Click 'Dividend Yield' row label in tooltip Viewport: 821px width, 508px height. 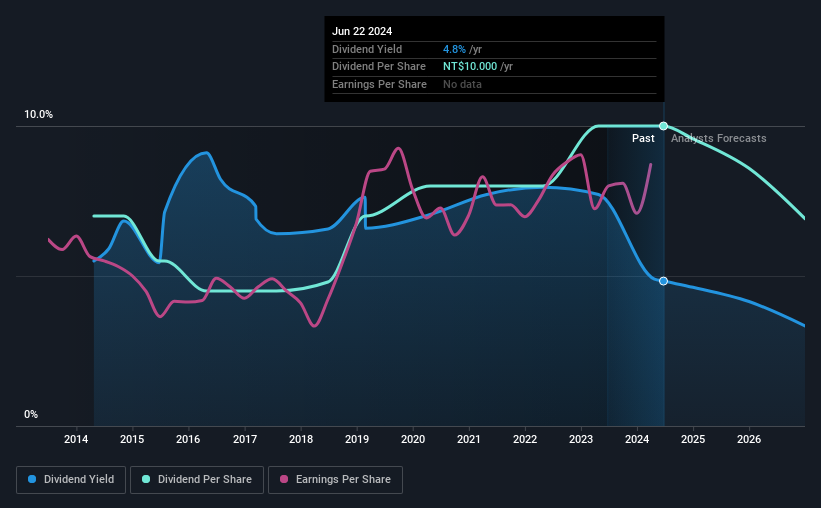click(x=367, y=49)
